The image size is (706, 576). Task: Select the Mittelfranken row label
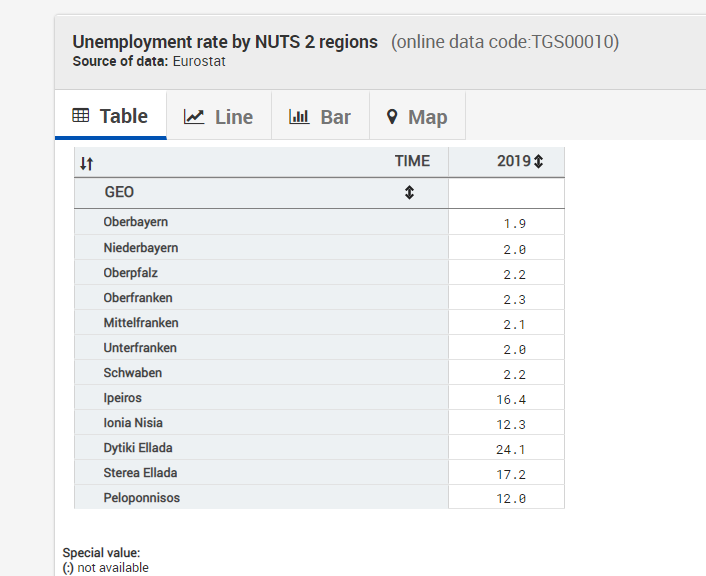[x=141, y=323]
